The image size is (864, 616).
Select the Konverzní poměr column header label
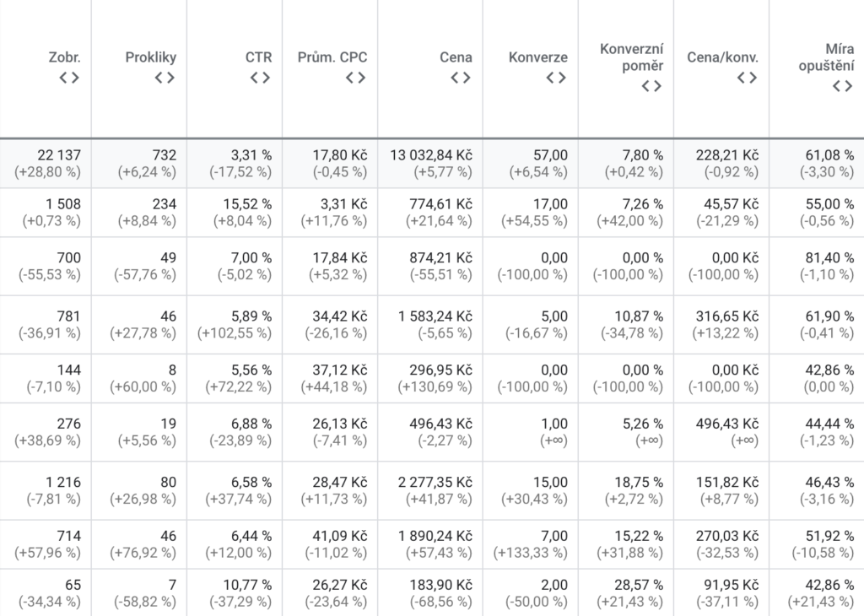coord(631,57)
